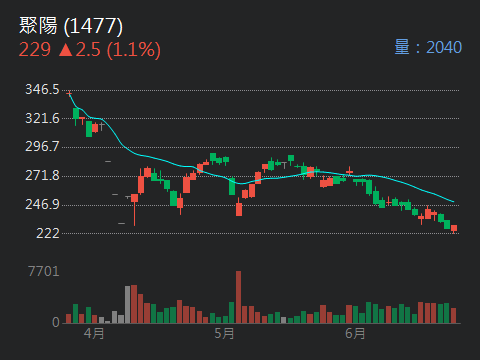This screenshot has width=480, height=360.
Task: Click the volume label 量：2040
Action: pos(428,47)
